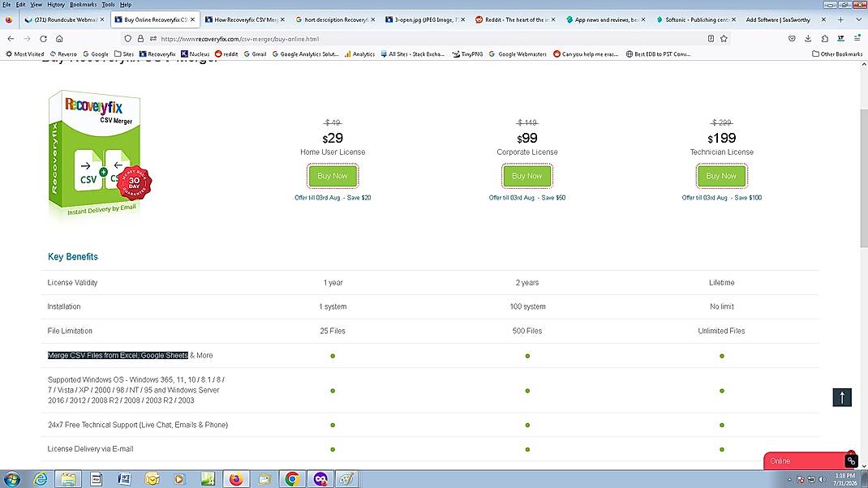Screen dimensions: 868x488
Task: Open the Sites bookmarks folder
Action: pos(124,54)
